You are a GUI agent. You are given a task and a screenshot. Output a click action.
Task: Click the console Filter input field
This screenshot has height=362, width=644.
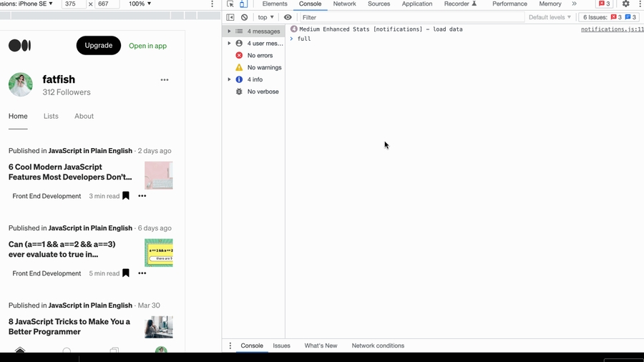[x=408, y=17]
